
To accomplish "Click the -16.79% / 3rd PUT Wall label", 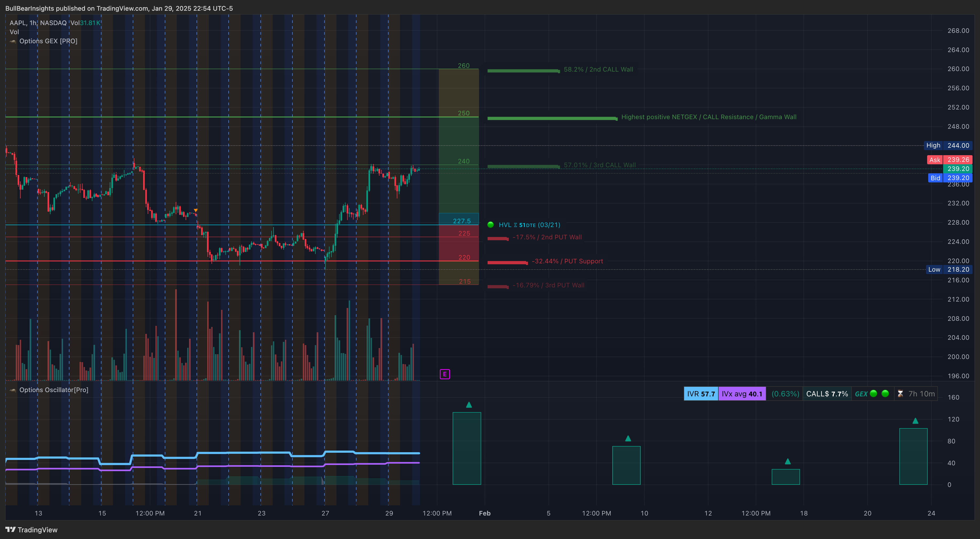I will (x=548, y=285).
